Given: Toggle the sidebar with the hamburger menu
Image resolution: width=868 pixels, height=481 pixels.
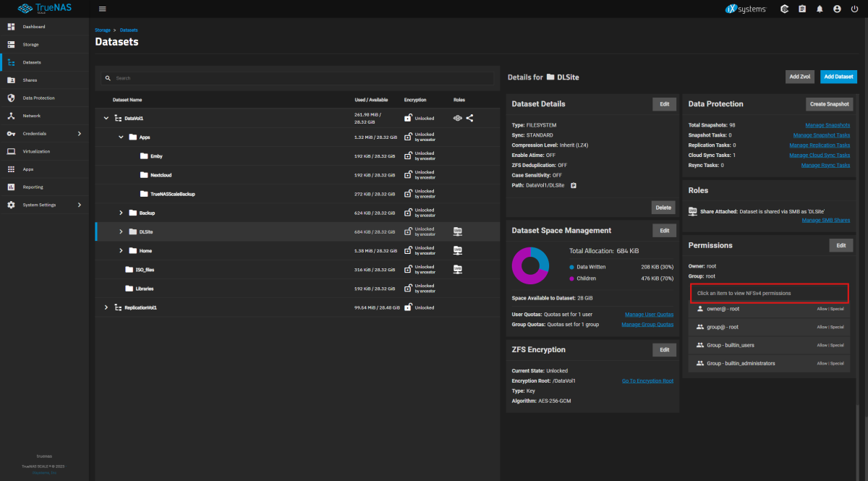Looking at the screenshot, I should [x=102, y=9].
